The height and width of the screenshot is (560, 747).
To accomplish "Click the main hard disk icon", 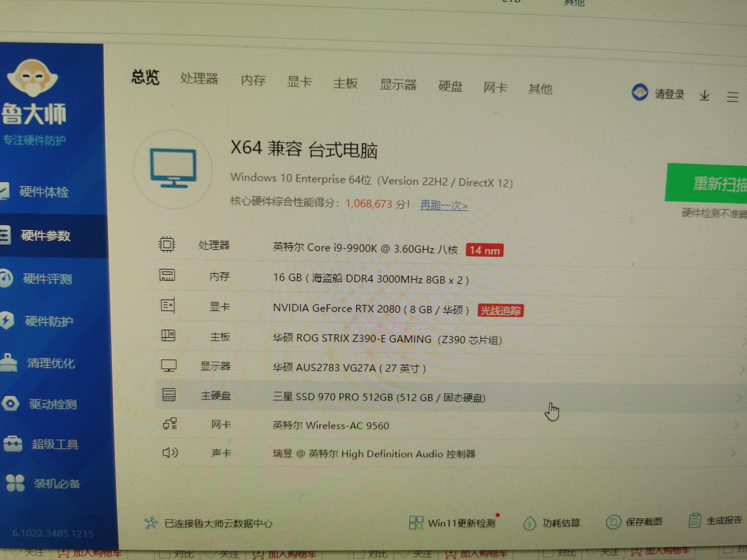I will [169, 394].
